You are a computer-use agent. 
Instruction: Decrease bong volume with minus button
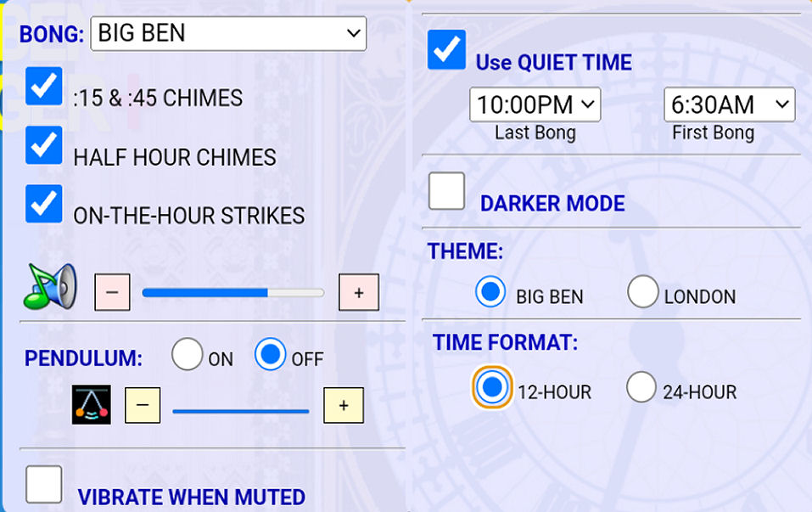(x=112, y=293)
